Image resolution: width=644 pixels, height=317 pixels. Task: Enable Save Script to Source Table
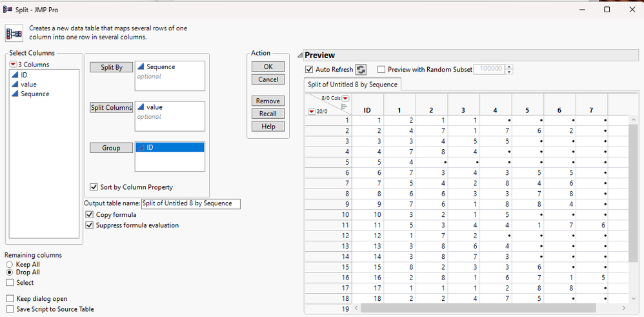tap(10, 309)
